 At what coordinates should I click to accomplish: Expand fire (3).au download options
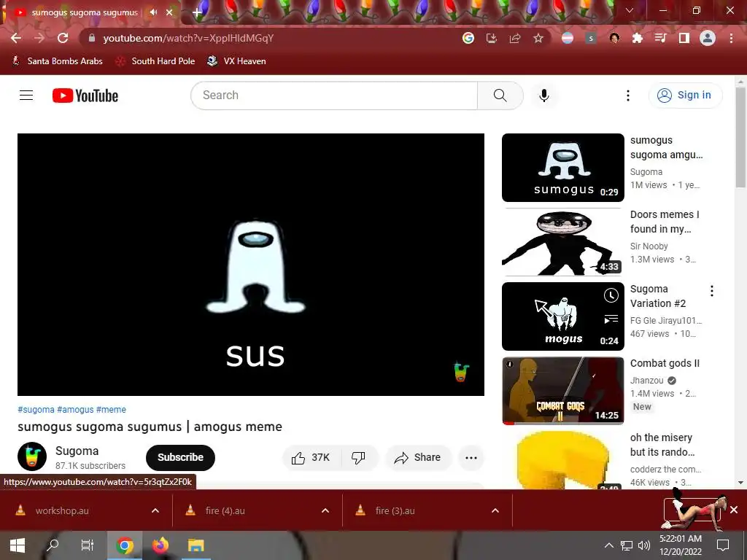pyautogui.click(x=495, y=510)
